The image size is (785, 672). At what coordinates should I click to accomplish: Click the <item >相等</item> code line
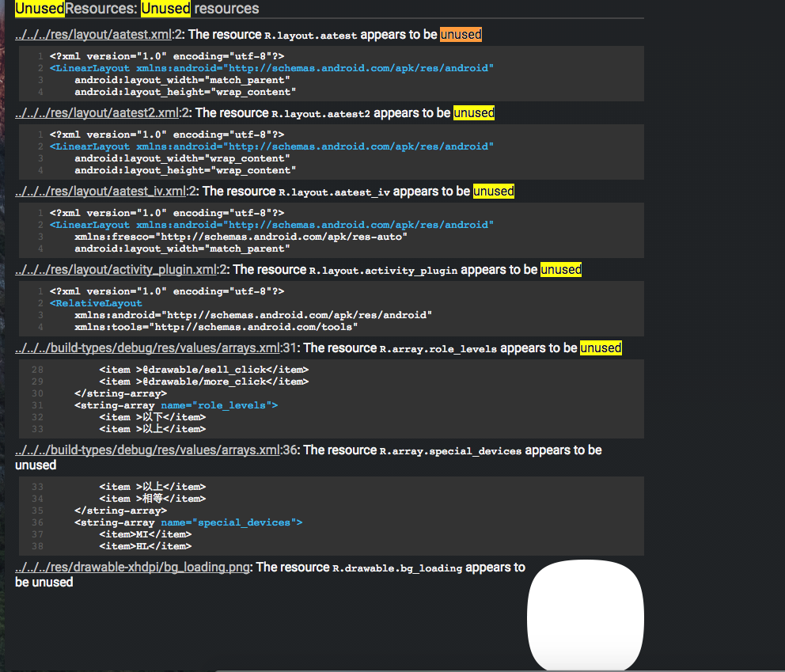tap(152, 498)
